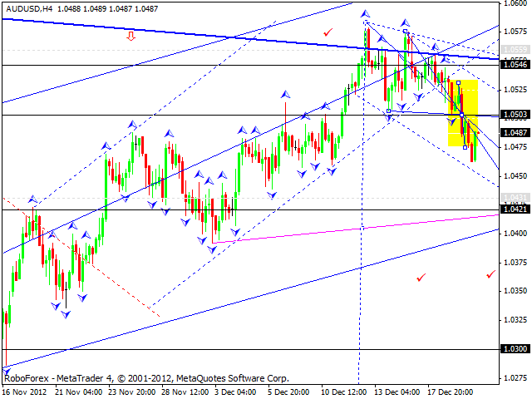Image resolution: width=532 pixels, height=399 pixels.
Task: Click the 1.0546 price level label
Action: (x=515, y=64)
